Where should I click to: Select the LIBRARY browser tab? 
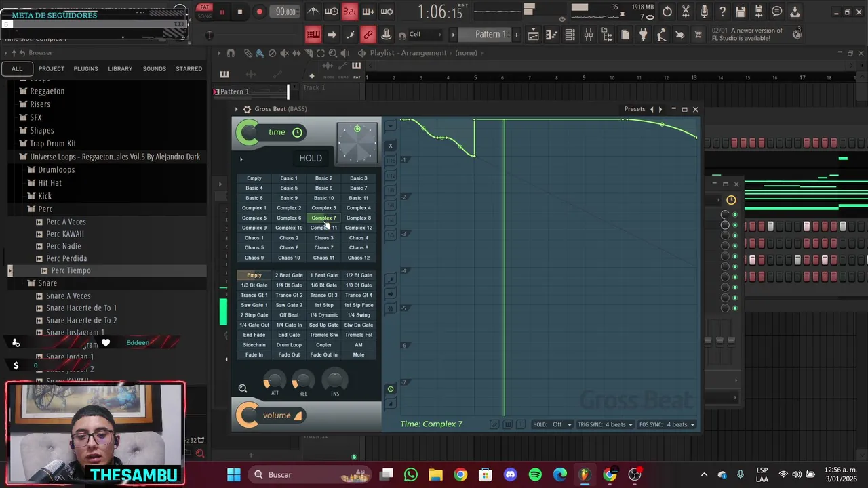pyautogui.click(x=120, y=68)
